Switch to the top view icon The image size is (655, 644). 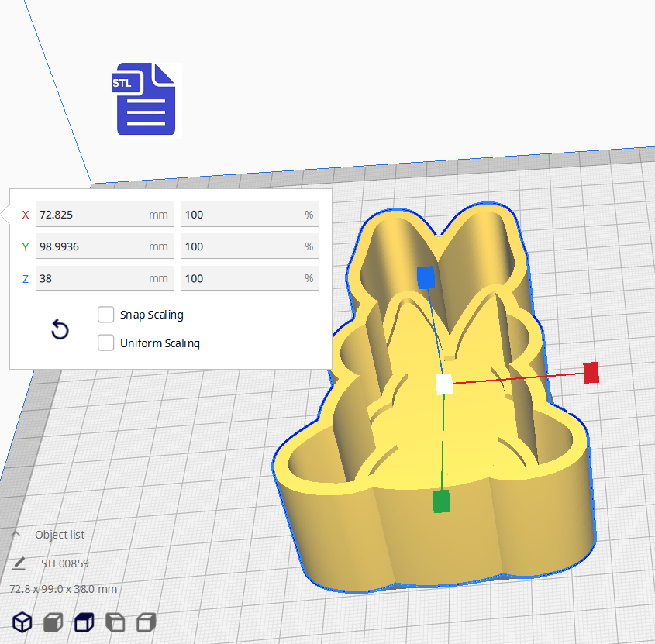pos(84,622)
